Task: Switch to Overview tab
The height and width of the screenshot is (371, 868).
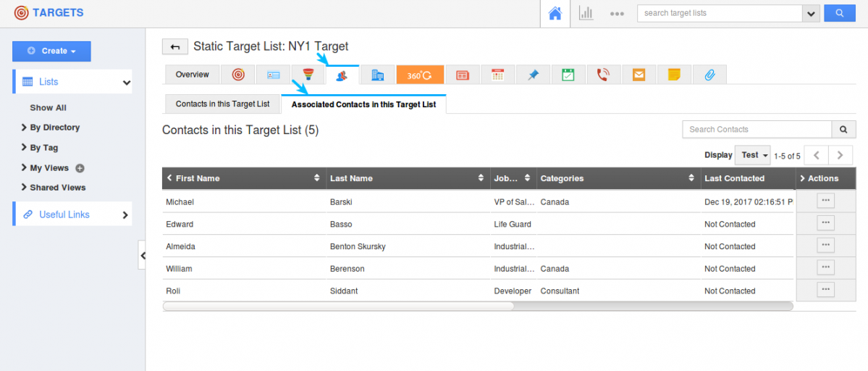Action: click(x=192, y=75)
